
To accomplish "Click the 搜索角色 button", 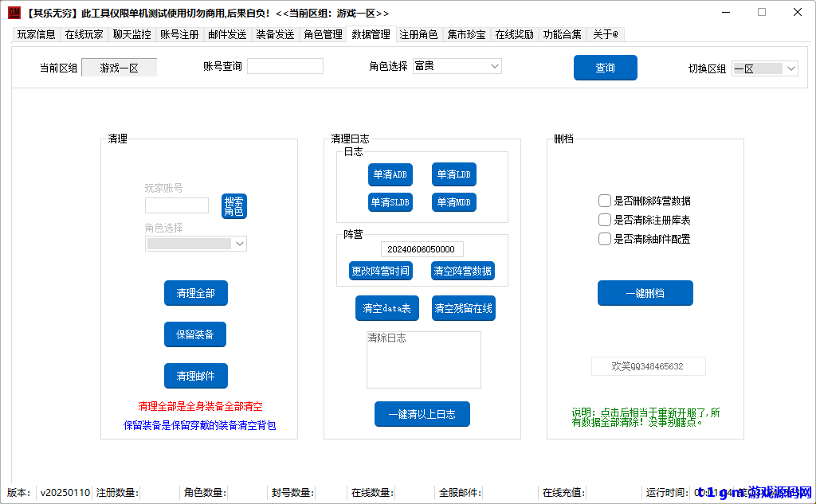I will point(234,205).
